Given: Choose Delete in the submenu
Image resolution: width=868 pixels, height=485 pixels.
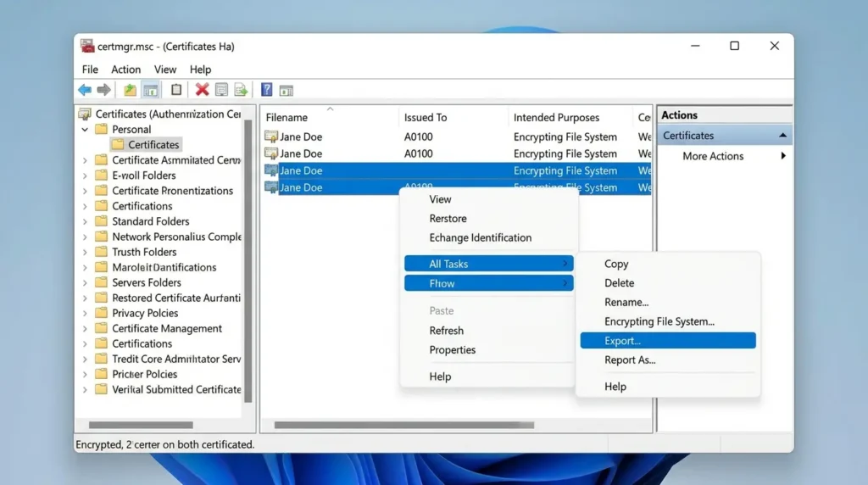Looking at the screenshot, I should click(619, 283).
